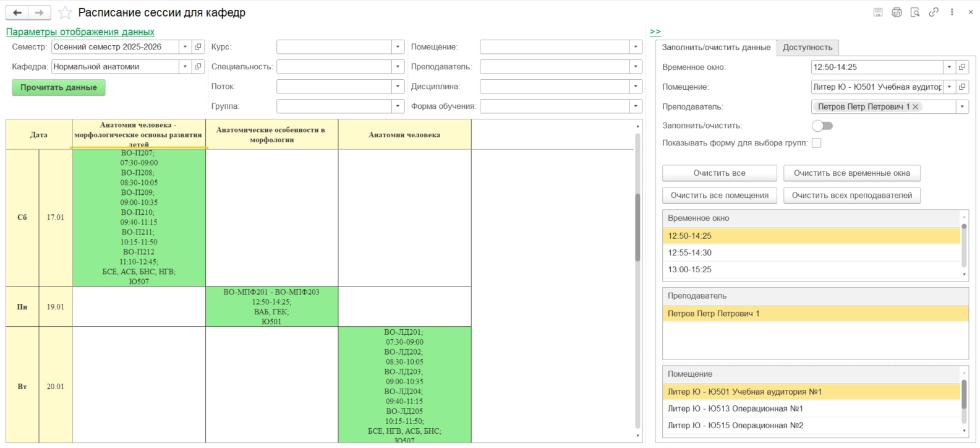
Task: Click Очистить все помещения button
Action: click(x=719, y=196)
